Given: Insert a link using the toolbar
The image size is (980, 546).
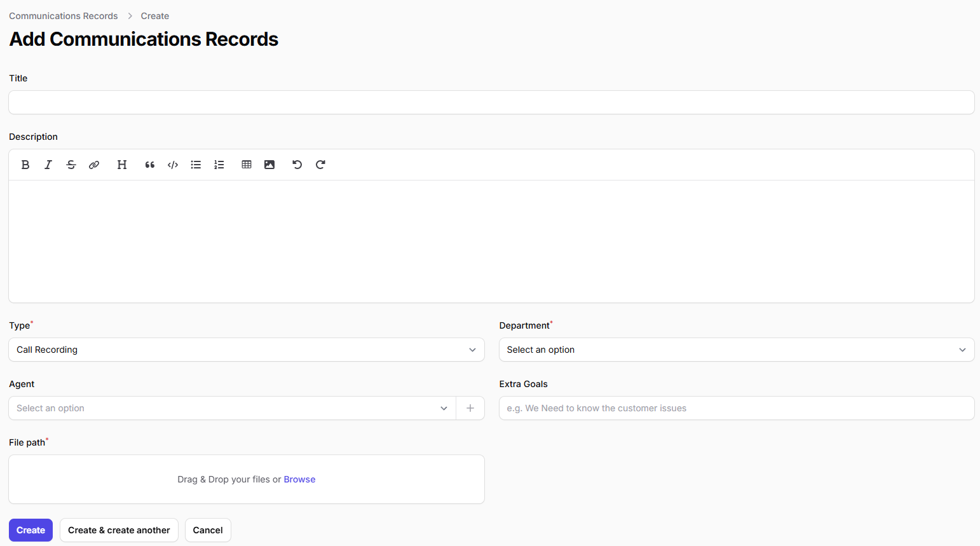Looking at the screenshot, I should click(94, 165).
